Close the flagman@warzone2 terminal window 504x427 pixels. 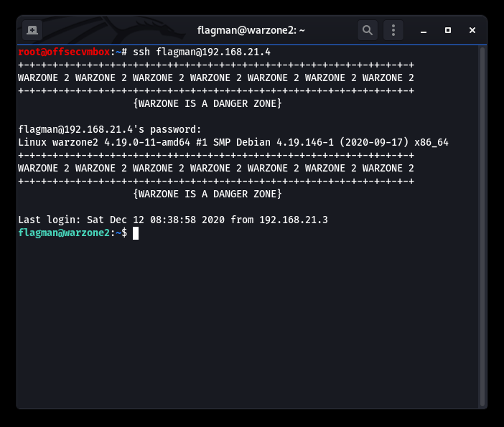point(472,30)
